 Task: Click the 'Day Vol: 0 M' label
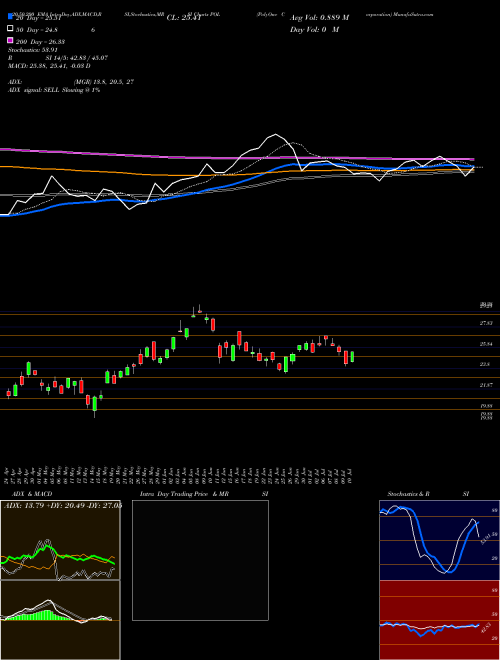click(314, 29)
